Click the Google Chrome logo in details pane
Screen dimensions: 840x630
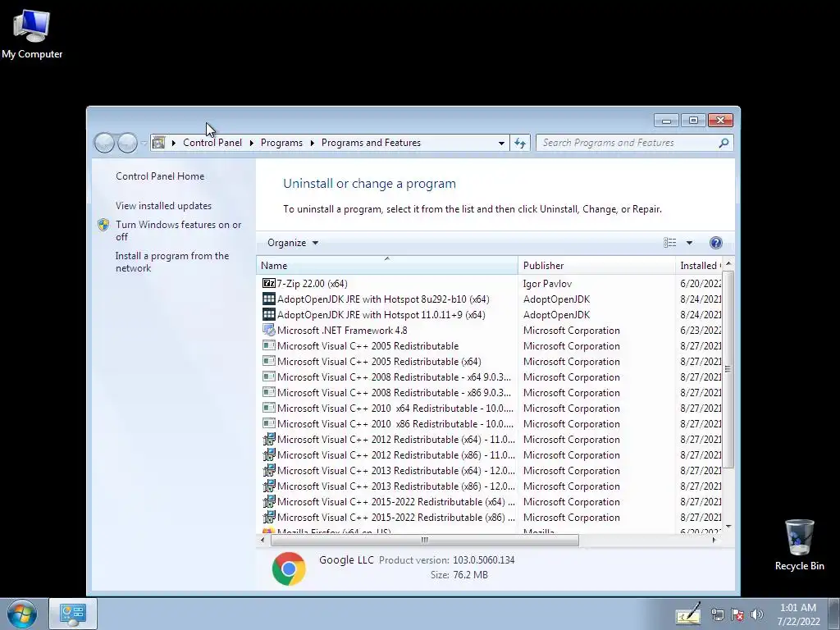point(289,568)
